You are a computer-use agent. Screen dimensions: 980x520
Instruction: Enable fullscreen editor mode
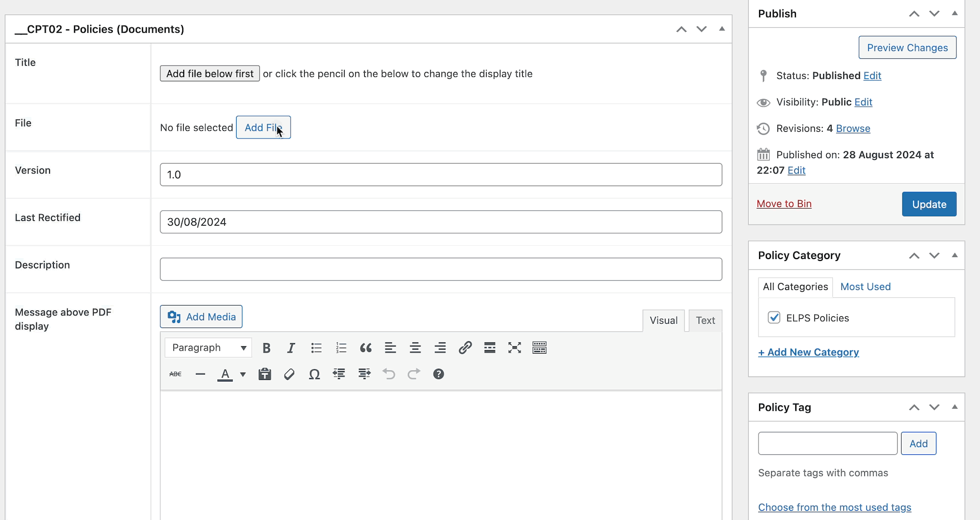(x=514, y=348)
